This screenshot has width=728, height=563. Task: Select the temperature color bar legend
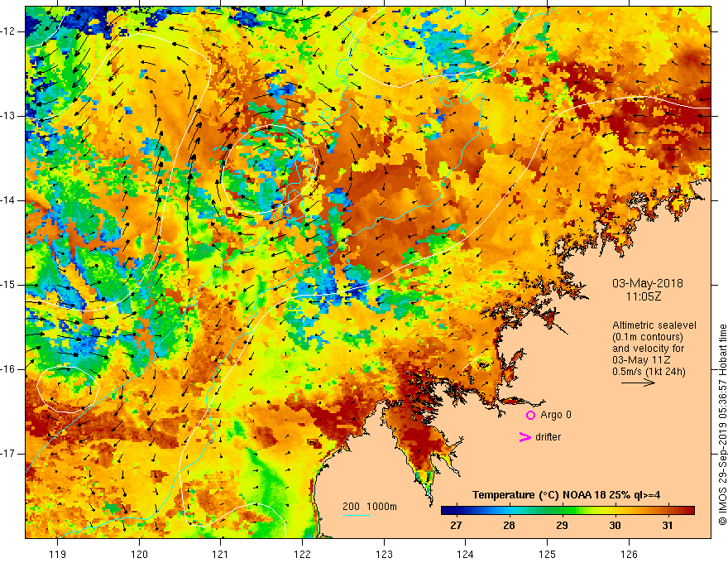tap(568, 510)
